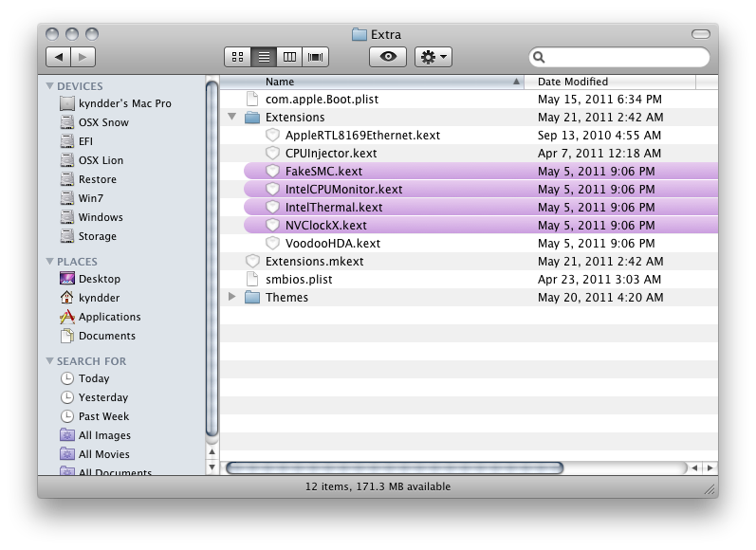Select AppleRTL8169Ethernet.kext

click(362, 136)
